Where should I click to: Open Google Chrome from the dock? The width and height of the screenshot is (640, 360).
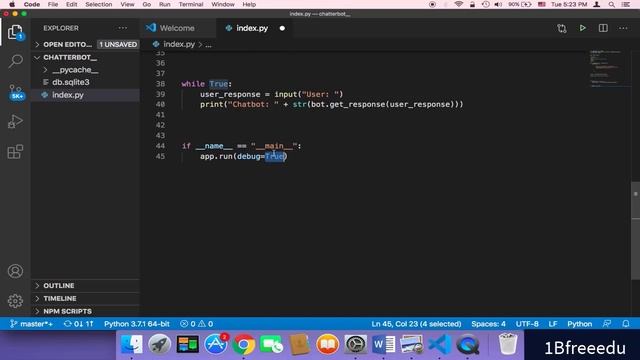244,344
